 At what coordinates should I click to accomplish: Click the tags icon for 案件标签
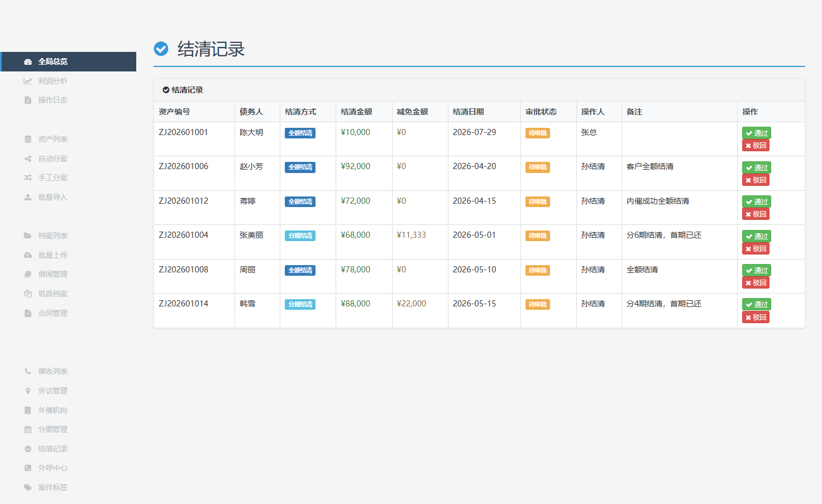(x=28, y=487)
